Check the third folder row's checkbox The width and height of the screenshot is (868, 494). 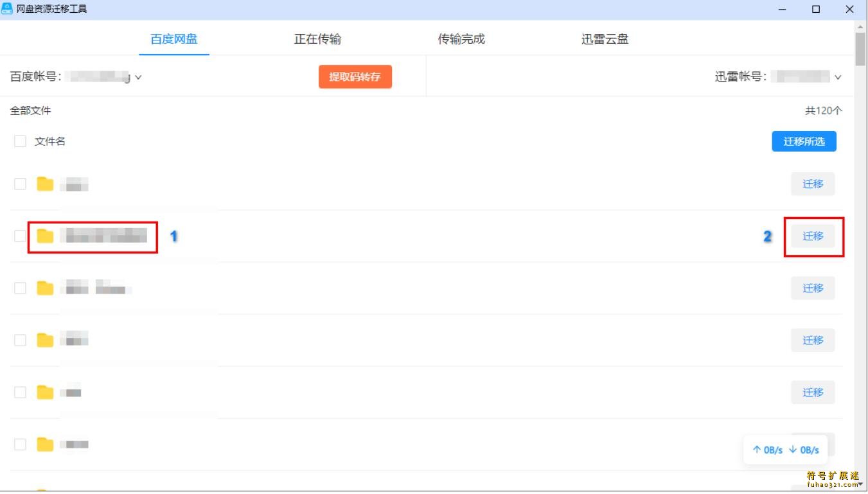(x=20, y=288)
